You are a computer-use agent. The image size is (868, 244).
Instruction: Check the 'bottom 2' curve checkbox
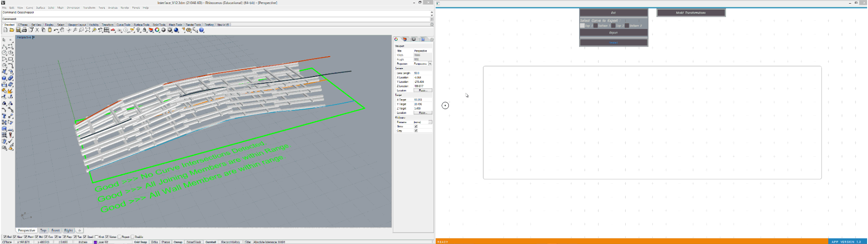click(x=627, y=25)
